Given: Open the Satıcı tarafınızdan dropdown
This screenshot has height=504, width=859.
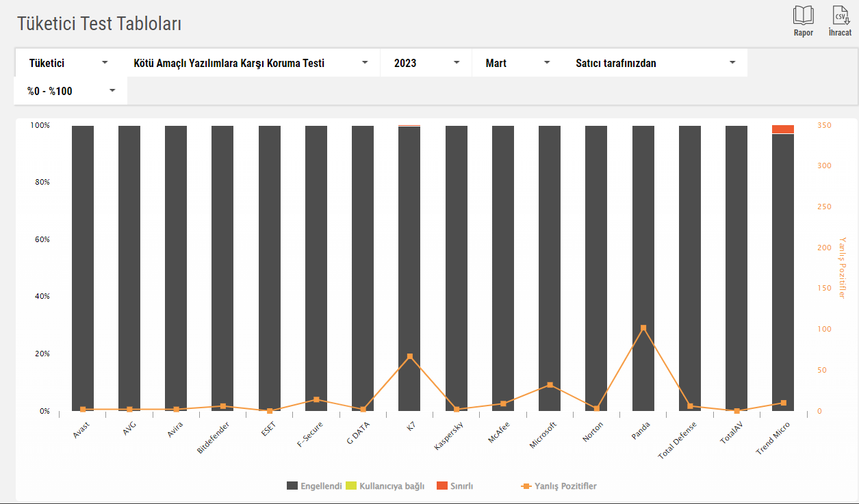Looking at the screenshot, I should 656,63.
